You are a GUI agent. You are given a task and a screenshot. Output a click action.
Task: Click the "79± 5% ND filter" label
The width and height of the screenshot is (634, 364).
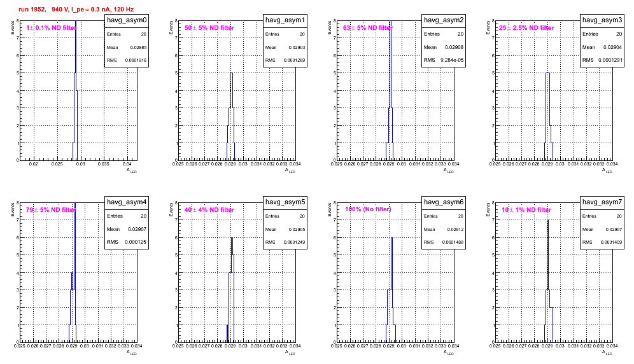(x=51, y=210)
